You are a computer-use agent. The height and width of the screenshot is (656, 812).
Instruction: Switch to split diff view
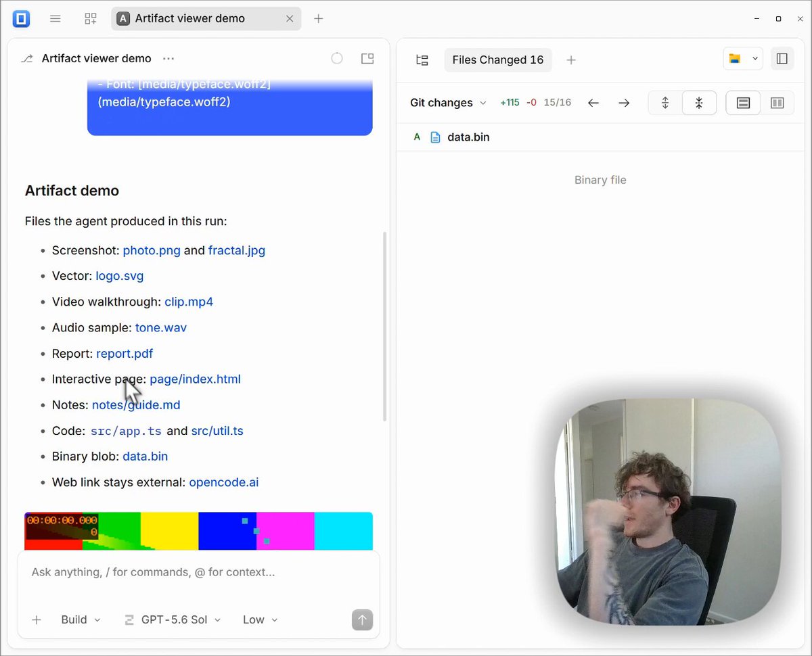777,103
